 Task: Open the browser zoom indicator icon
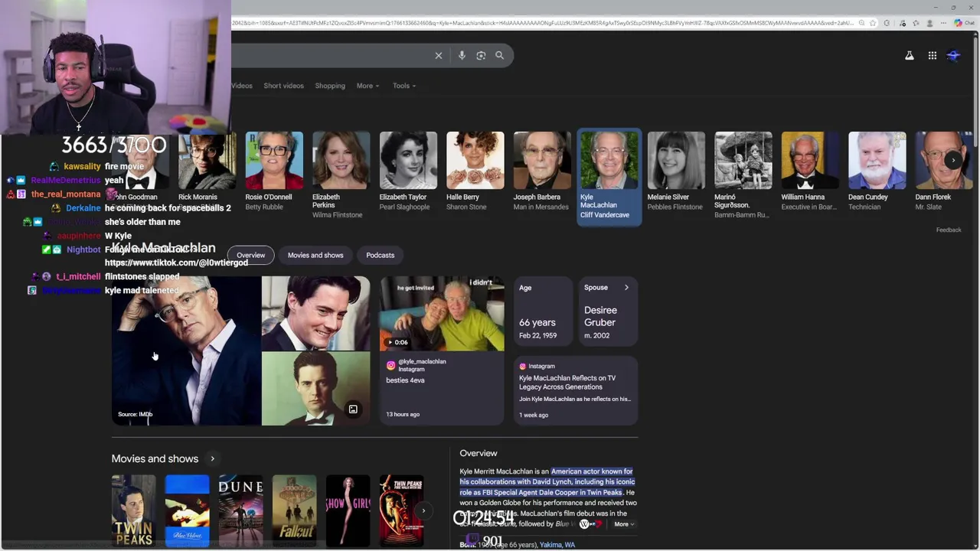862,23
